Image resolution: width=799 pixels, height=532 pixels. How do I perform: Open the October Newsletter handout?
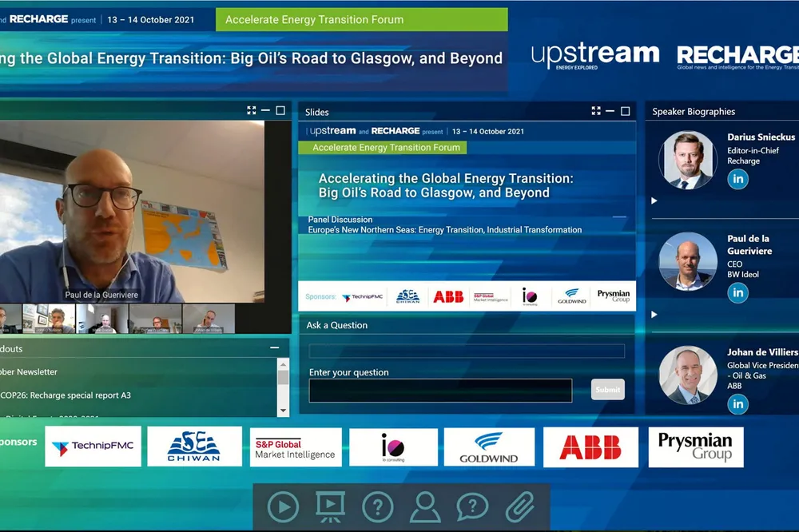[x=29, y=371]
